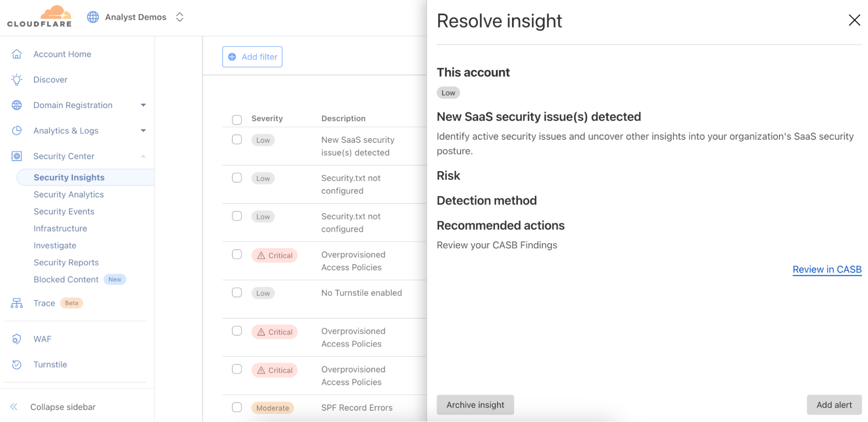Expand Analytics & Logs submenu arrow
This screenshot has width=868, height=422.
[143, 131]
